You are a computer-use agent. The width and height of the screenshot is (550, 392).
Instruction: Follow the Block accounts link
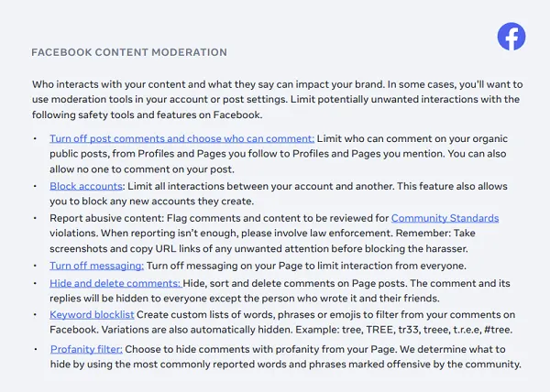click(86, 186)
